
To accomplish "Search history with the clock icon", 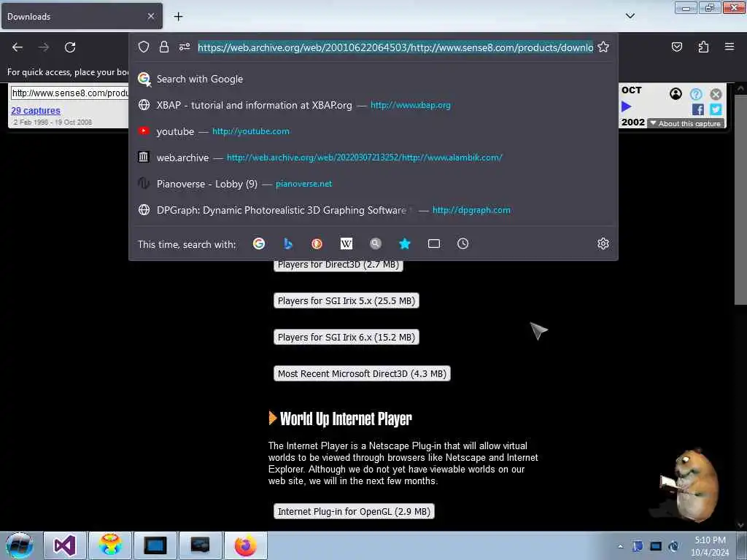I will [463, 244].
